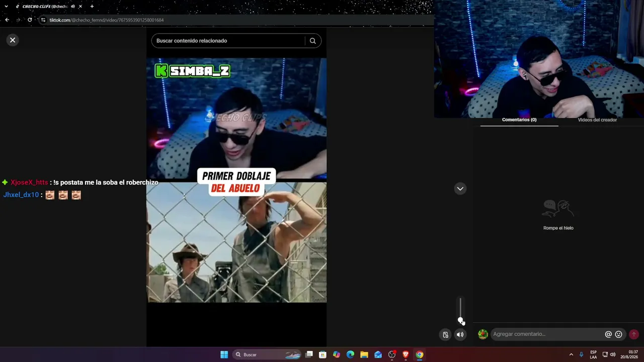
Task: Go back using the browser back arrow
Action: (7, 20)
